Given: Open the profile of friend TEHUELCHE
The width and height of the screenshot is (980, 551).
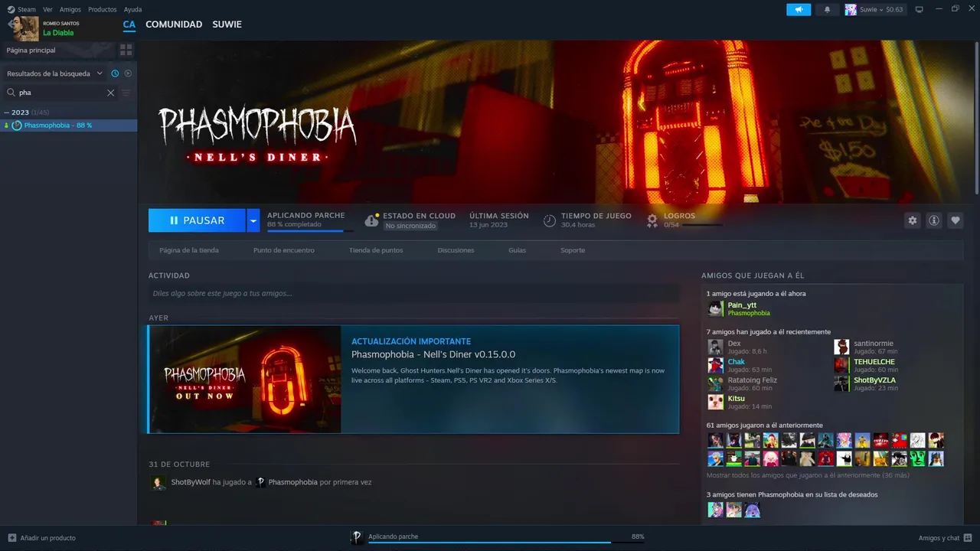Looking at the screenshot, I should [874, 362].
